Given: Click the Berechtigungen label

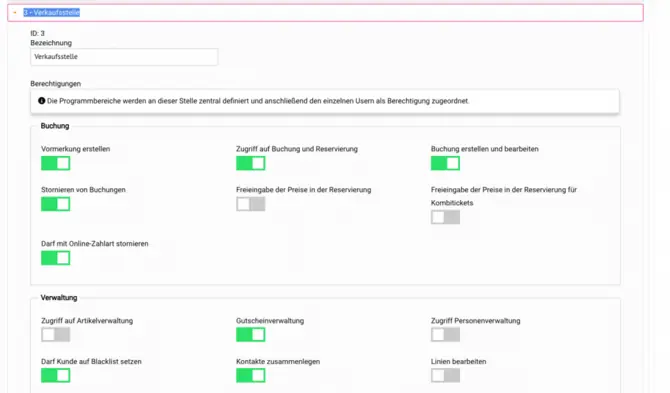Looking at the screenshot, I should click(x=56, y=84).
